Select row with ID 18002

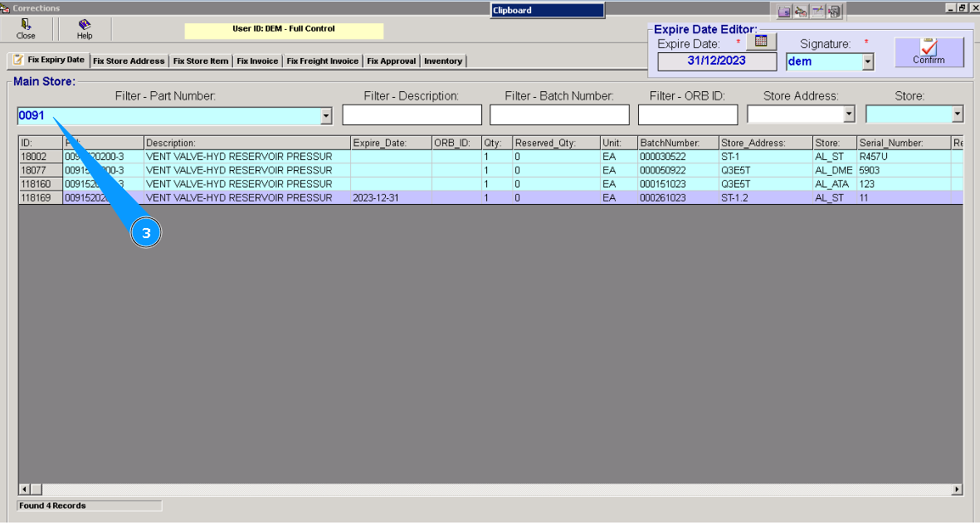pos(490,157)
